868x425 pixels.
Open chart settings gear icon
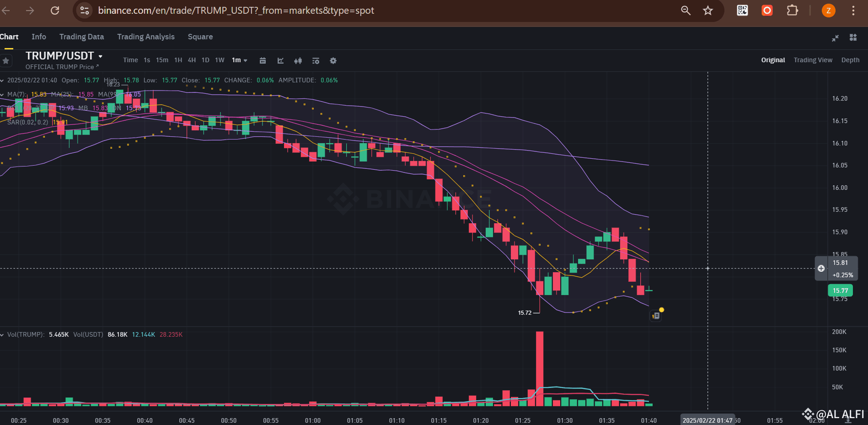pos(333,60)
